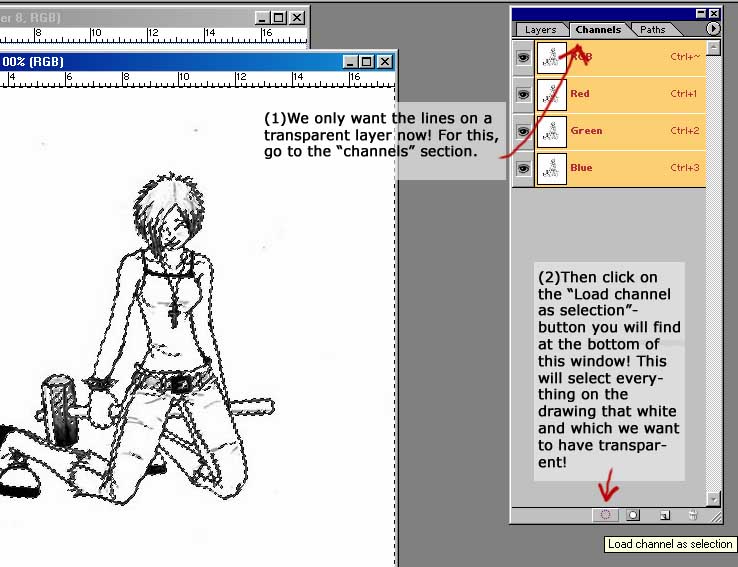Viewport: 738px width, 567px height.
Task: Close the front 00% (RGB) document window
Action: [385, 62]
